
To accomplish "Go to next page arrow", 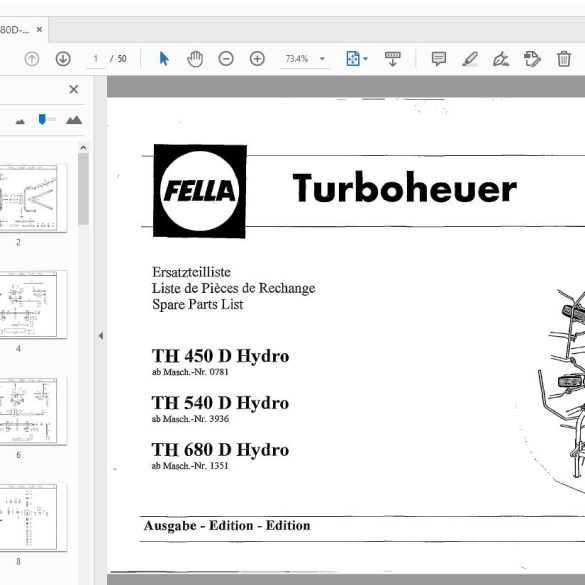I will [63, 59].
